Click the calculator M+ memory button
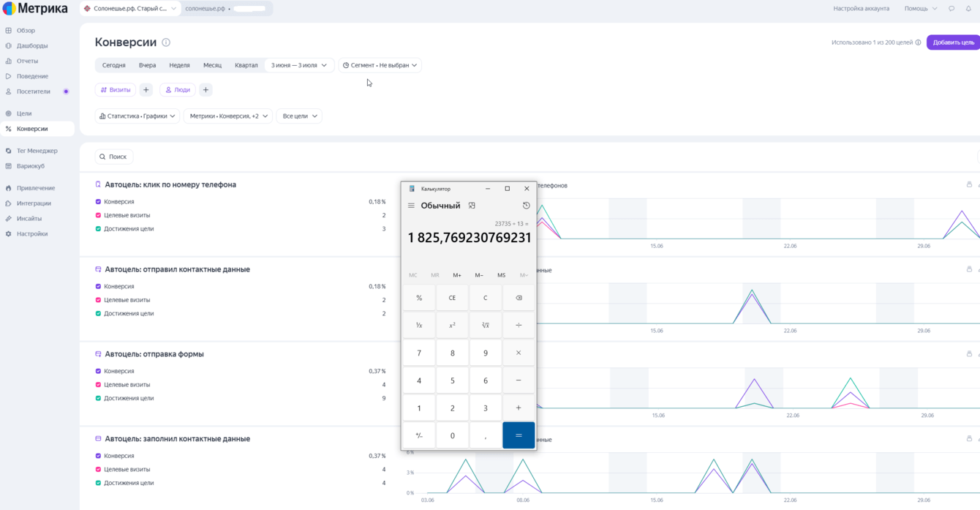980x510 pixels. click(457, 275)
